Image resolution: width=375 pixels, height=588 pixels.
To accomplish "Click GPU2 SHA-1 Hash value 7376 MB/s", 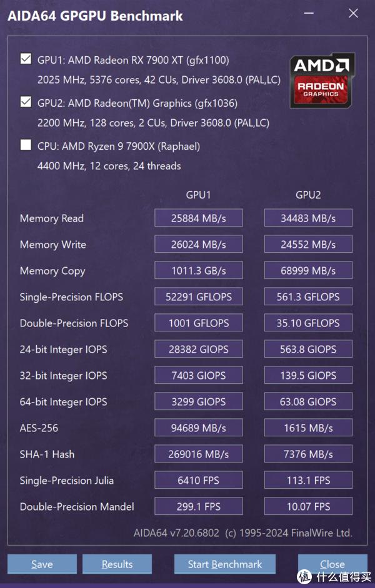I will [x=308, y=454].
